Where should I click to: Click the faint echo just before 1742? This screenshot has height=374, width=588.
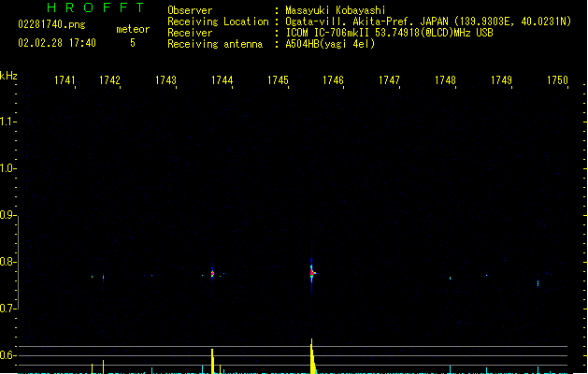104,278
